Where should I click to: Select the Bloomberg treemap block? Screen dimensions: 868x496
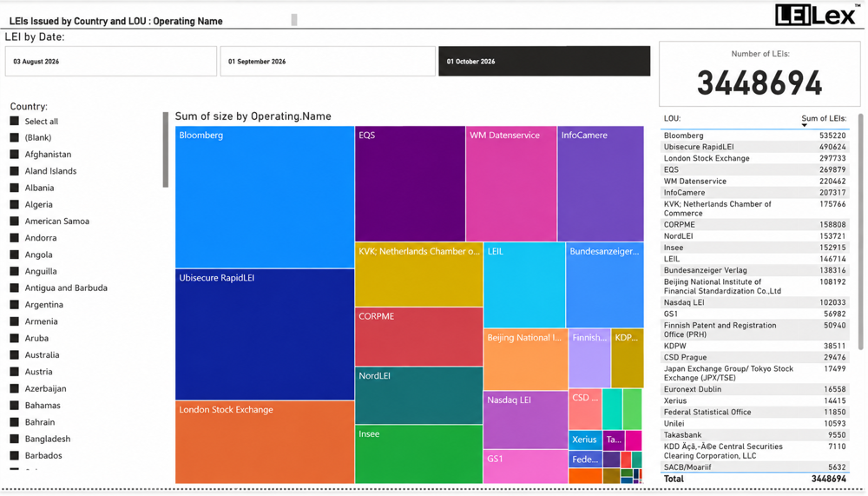pos(265,197)
